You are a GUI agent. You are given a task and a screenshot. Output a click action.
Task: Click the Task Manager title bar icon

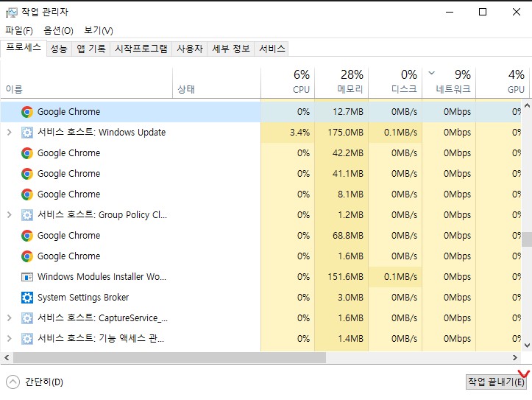pos(11,13)
